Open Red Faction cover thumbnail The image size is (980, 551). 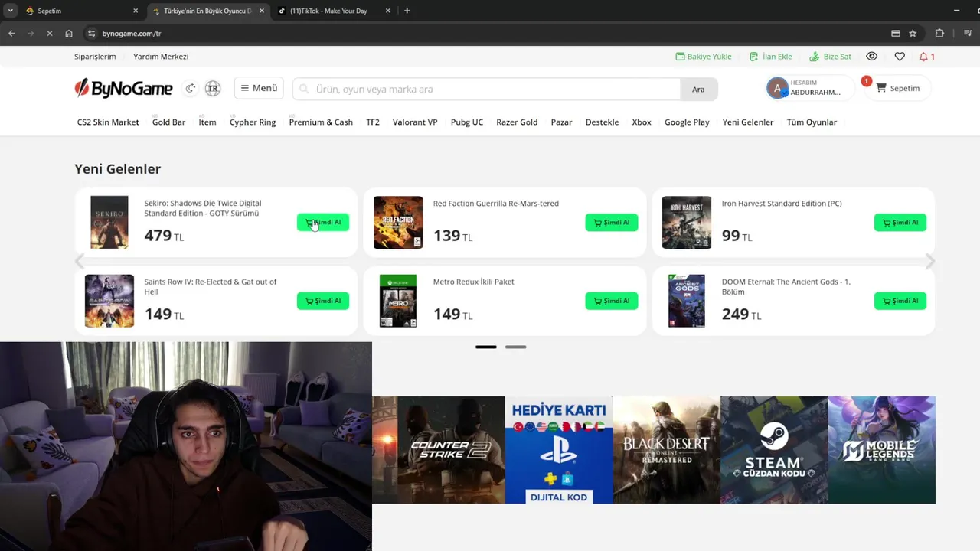pos(398,222)
